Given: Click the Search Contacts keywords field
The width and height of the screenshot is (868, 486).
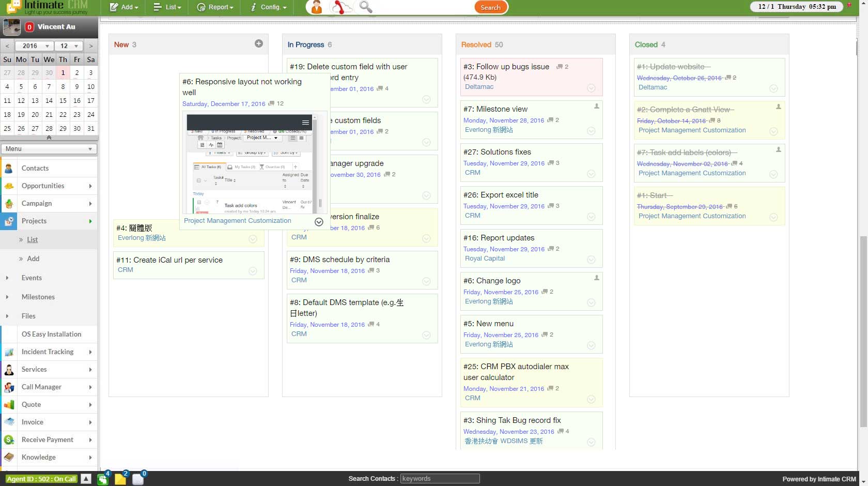Looking at the screenshot, I should coord(440,479).
